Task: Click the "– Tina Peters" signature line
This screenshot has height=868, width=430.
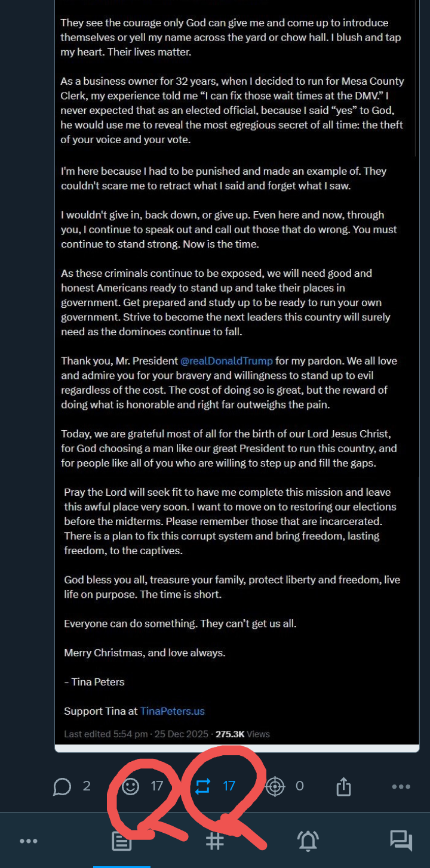Action: (x=94, y=682)
